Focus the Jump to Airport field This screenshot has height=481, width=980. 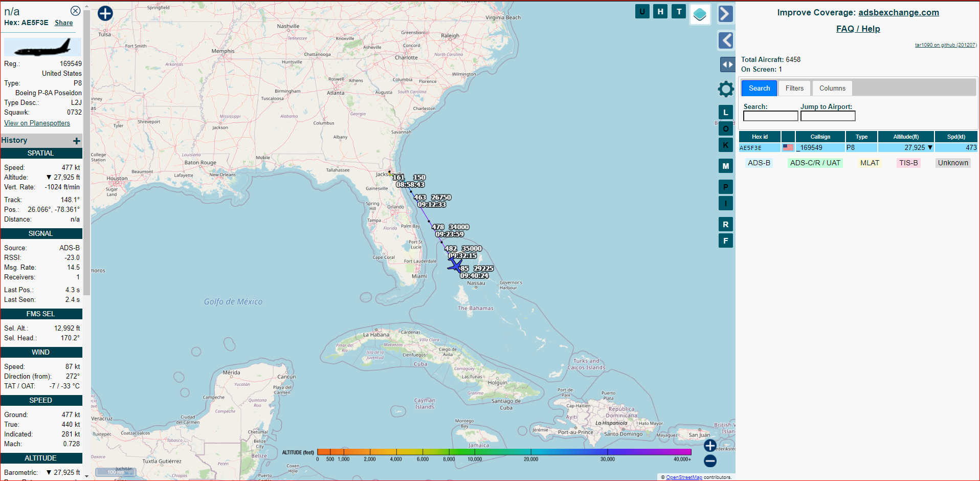pyautogui.click(x=828, y=116)
